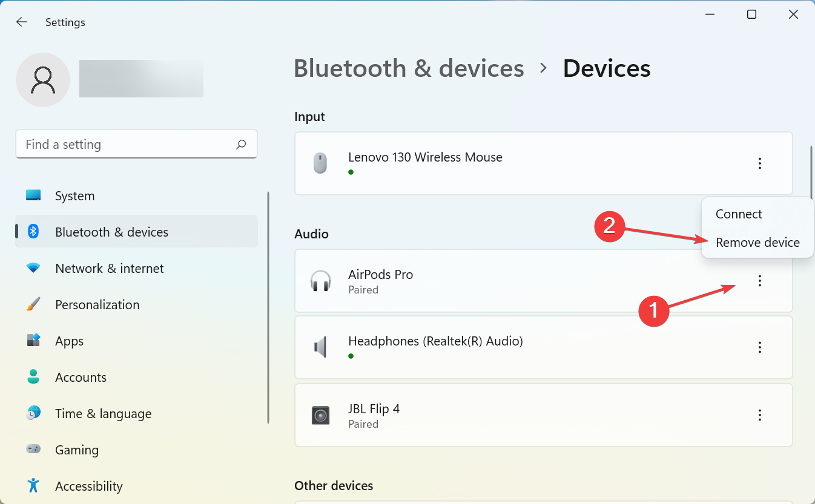
Task: Click the Realtek Headphones speaker icon
Action: (x=320, y=347)
